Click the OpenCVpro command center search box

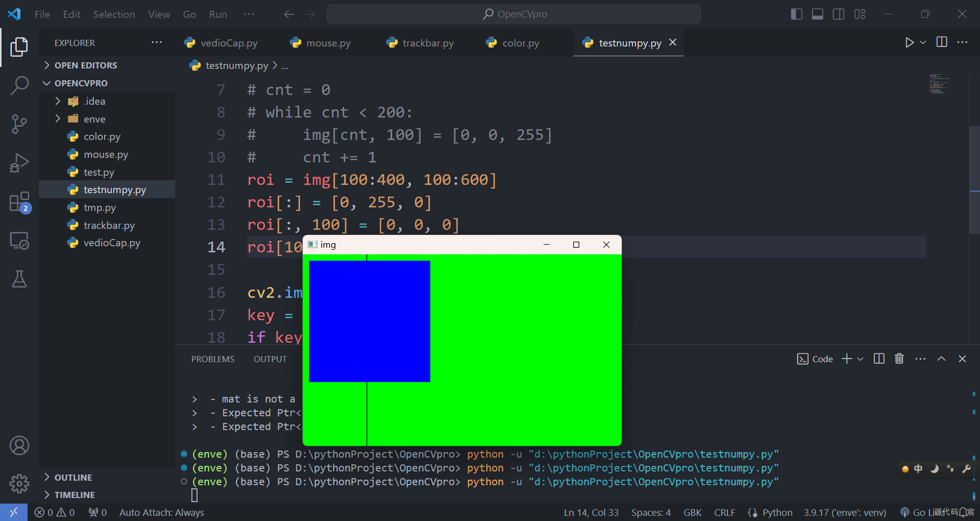click(513, 14)
